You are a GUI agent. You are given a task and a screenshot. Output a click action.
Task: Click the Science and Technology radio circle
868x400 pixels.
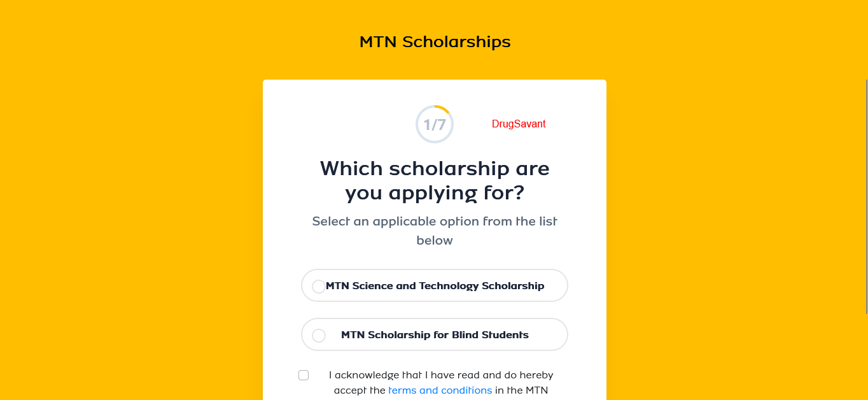point(319,286)
